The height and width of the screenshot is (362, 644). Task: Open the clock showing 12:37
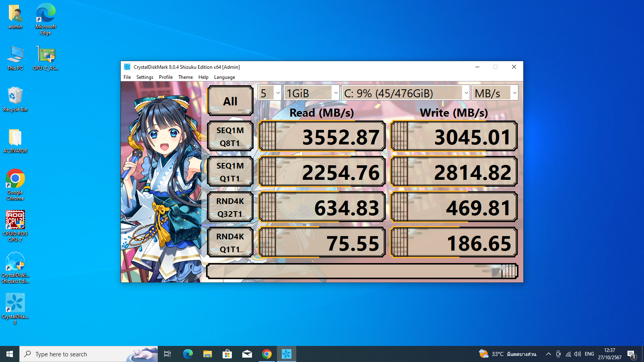click(x=609, y=354)
